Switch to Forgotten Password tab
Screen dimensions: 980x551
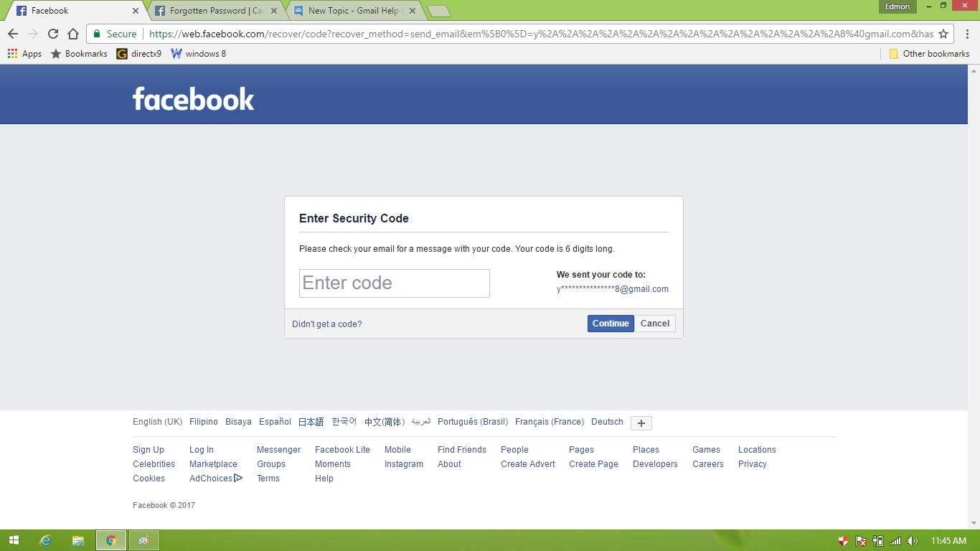(216, 11)
